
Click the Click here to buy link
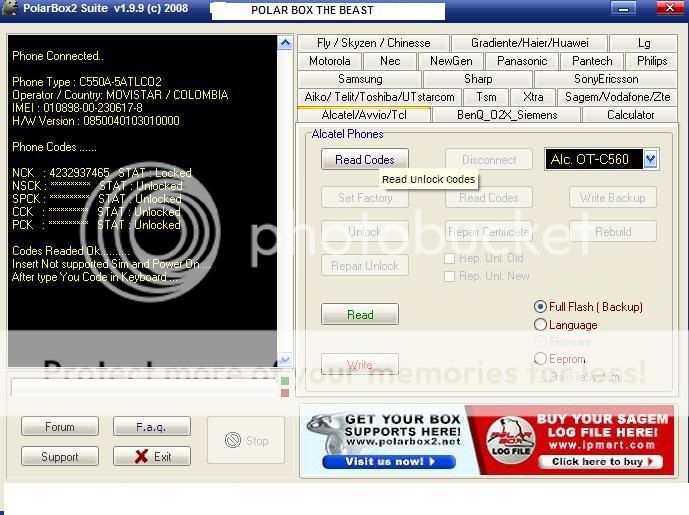[x=600, y=461]
